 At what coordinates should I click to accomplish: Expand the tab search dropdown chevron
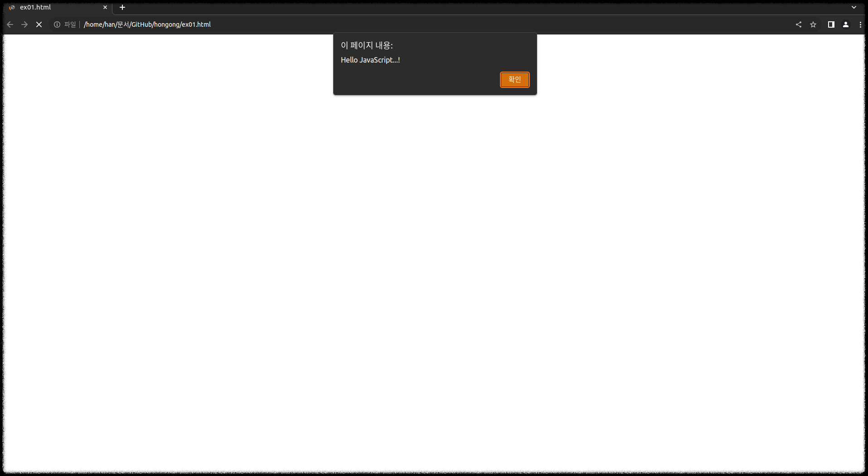[x=854, y=7]
